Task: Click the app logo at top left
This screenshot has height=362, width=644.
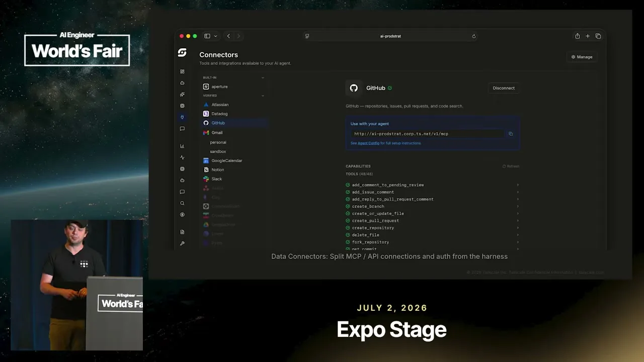Action: (x=182, y=53)
